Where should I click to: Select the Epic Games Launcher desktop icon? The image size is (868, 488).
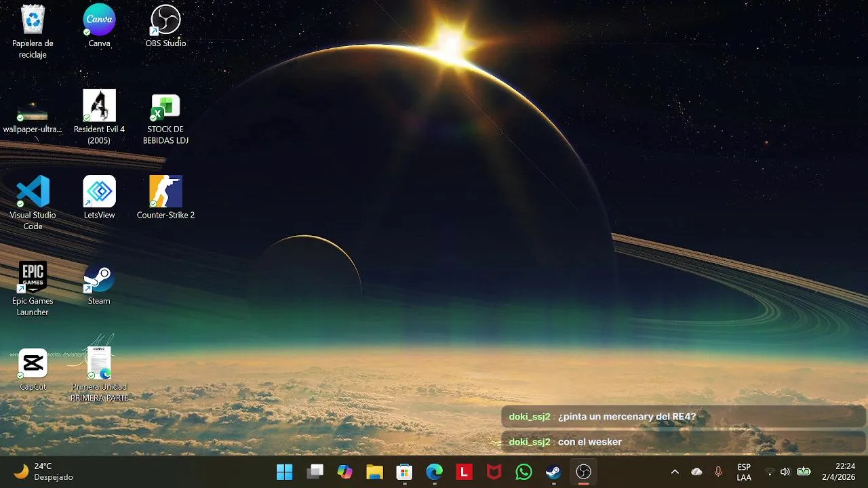click(x=33, y=289)
